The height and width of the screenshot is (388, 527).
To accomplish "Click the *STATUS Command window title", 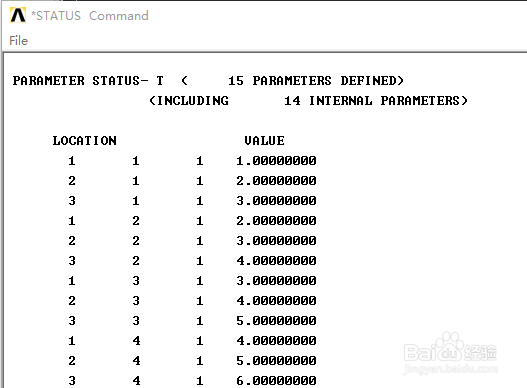I will [x=90, y=16].
